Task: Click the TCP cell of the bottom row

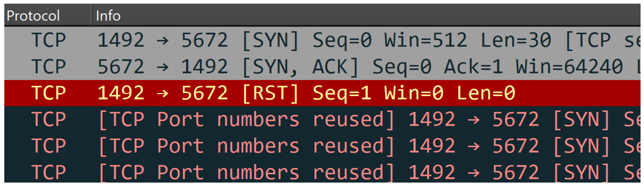Action: pos(48,172)
